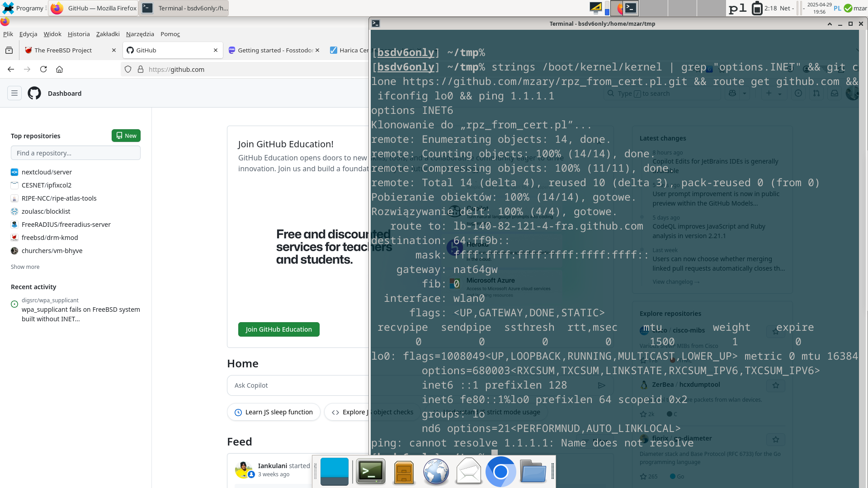Click open issue icon under Recent activity
Image resolution: width=868 pixels, height=488 pixels.
pos(14,304)
